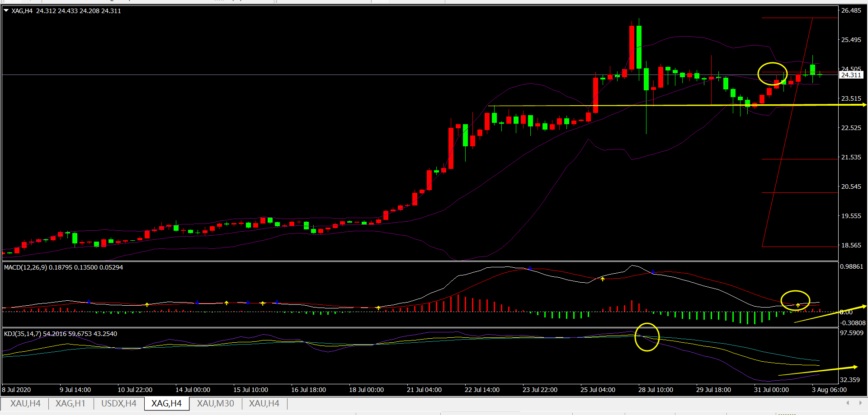Click the 9 Jul 14:00 time label

[75, 390]
